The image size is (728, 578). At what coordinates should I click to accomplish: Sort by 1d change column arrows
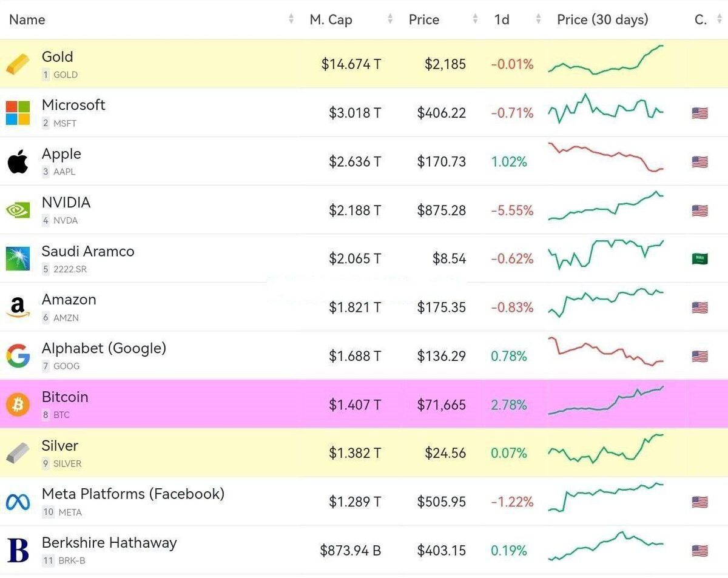tap(538, 20)
